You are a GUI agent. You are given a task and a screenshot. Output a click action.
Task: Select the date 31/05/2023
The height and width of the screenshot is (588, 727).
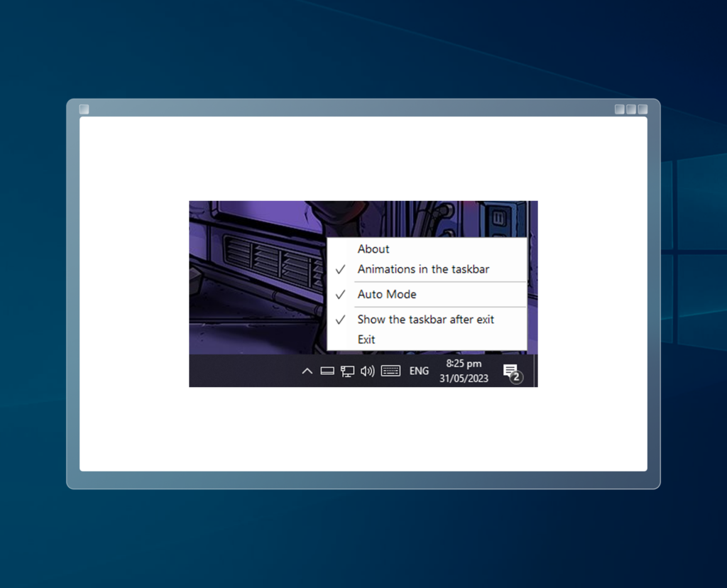coord(463,379)
